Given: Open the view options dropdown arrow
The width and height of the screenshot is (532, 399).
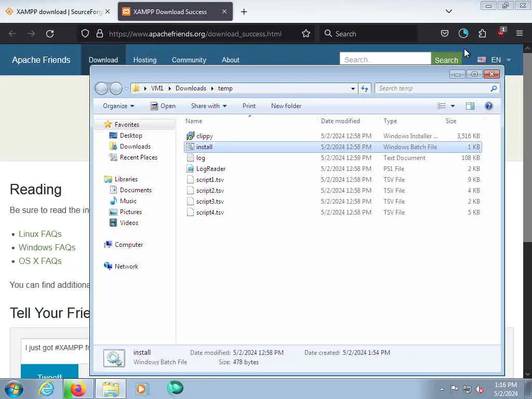Looking at the screenshot, I should point(453,106).
